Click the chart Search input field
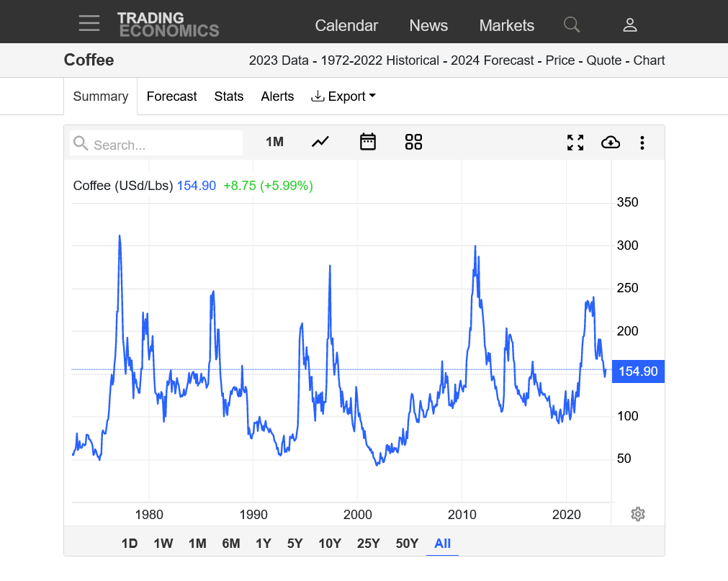 pos(166,145)
